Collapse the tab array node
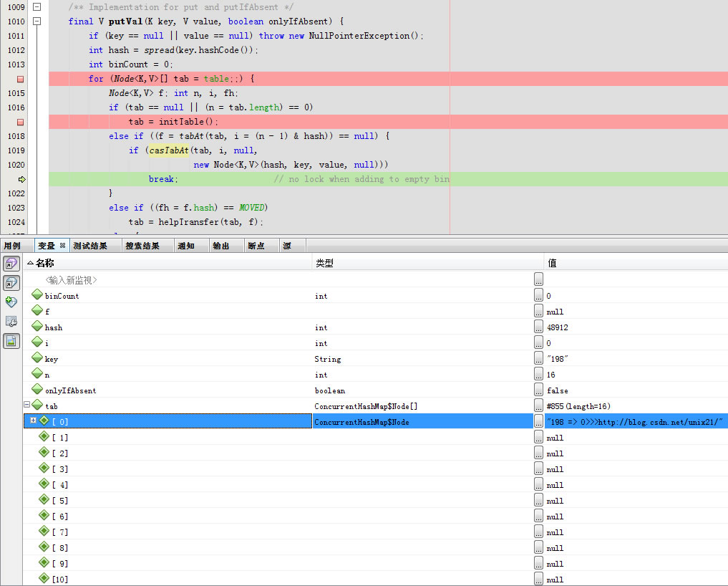 27,405
